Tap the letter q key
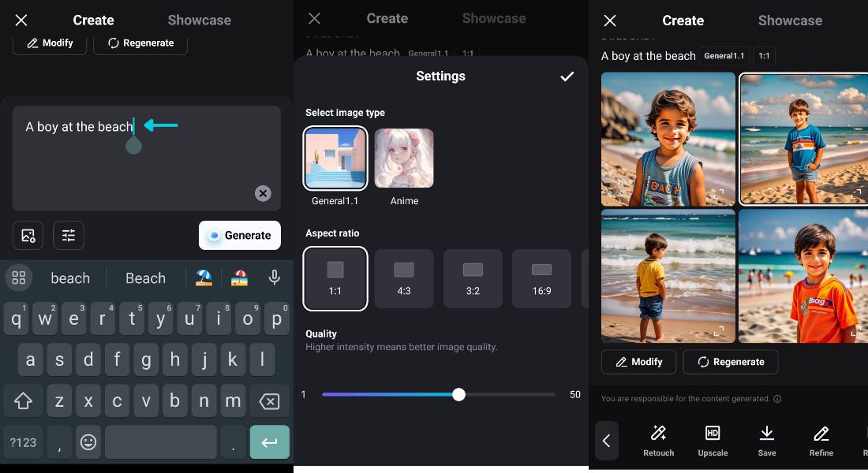This screenshot has width=868, height=473. [x=16, y=318]
